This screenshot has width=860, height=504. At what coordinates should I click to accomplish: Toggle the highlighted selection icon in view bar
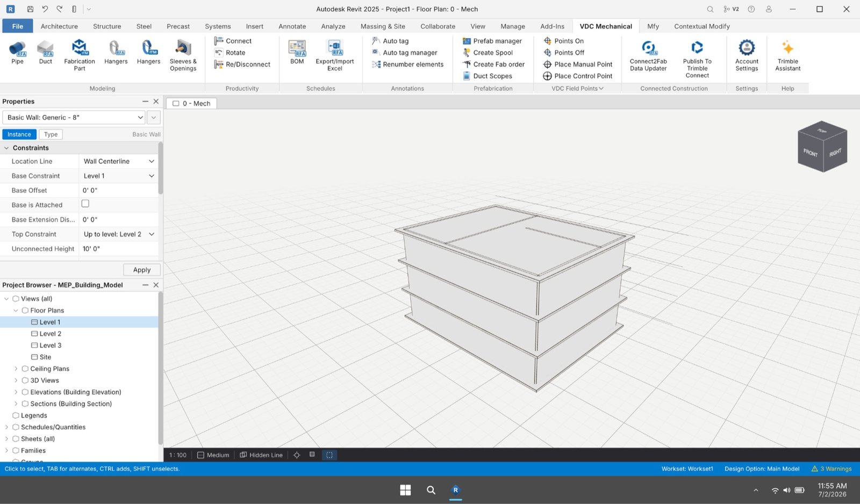329,455
